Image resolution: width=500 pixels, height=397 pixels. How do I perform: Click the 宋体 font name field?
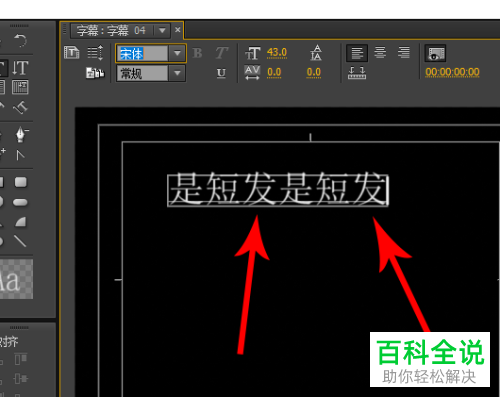click(142, 53)
